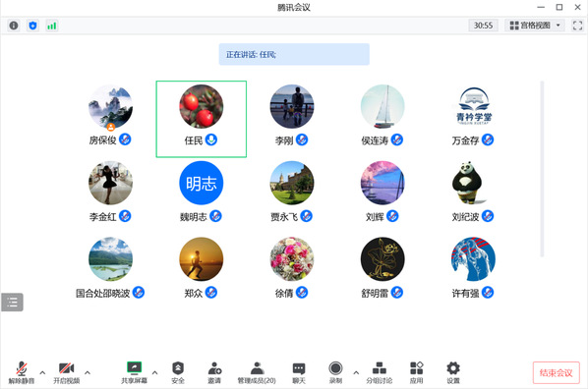Click the host badge on 房保俊's avatar
Screen dimensions: 588x389
(111, 127)
